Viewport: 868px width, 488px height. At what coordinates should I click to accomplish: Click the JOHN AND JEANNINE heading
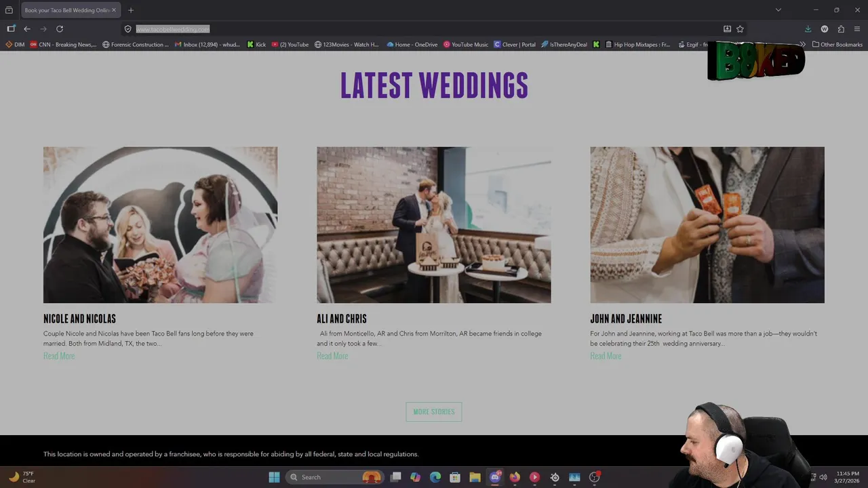tap(626, 319)
